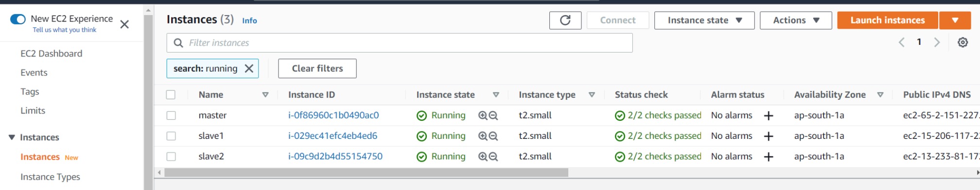Open EC2 Dashboard in sidebar
The height and width of the screenshot is (190, 980).
51,54
